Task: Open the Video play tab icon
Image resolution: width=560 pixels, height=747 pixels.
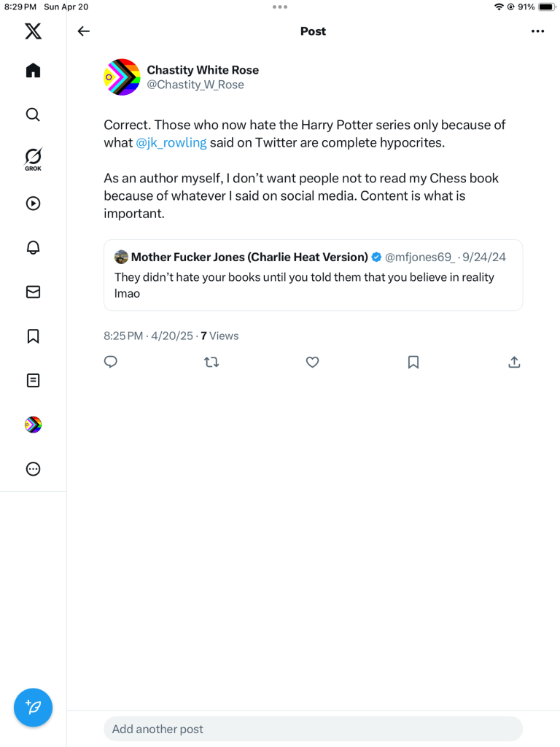Action: click(33, 204)
